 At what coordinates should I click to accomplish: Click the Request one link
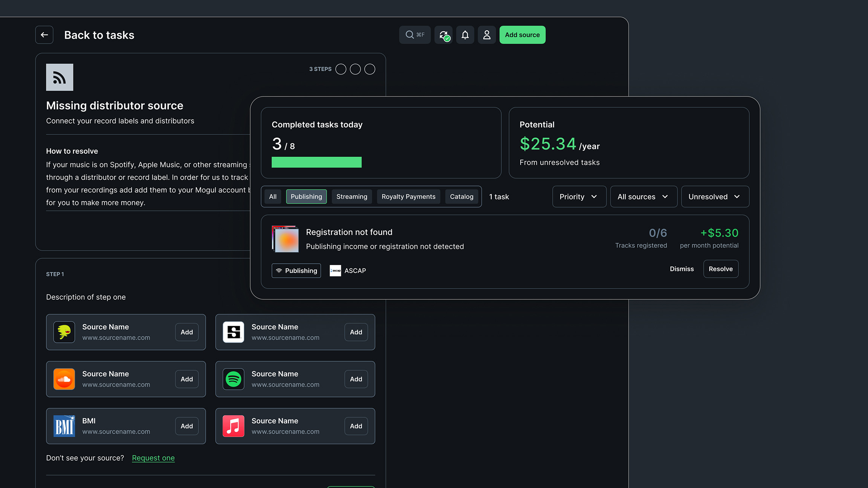click(153, 458)
